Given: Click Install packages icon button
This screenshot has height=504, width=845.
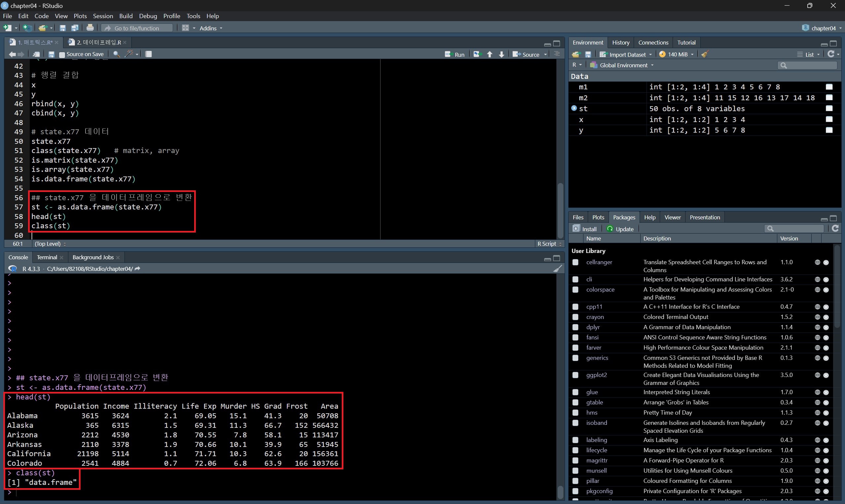Looking at the screenshot, I should click(x=585, y=229).
